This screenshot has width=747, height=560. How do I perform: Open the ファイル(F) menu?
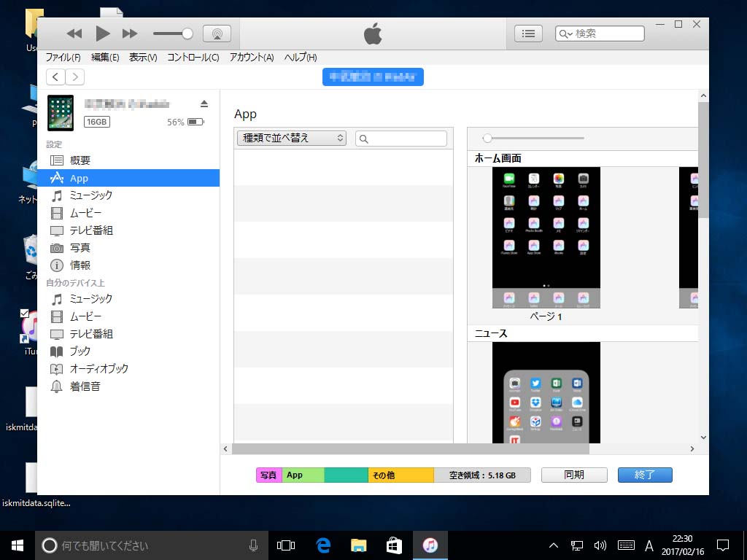point(63,58)
